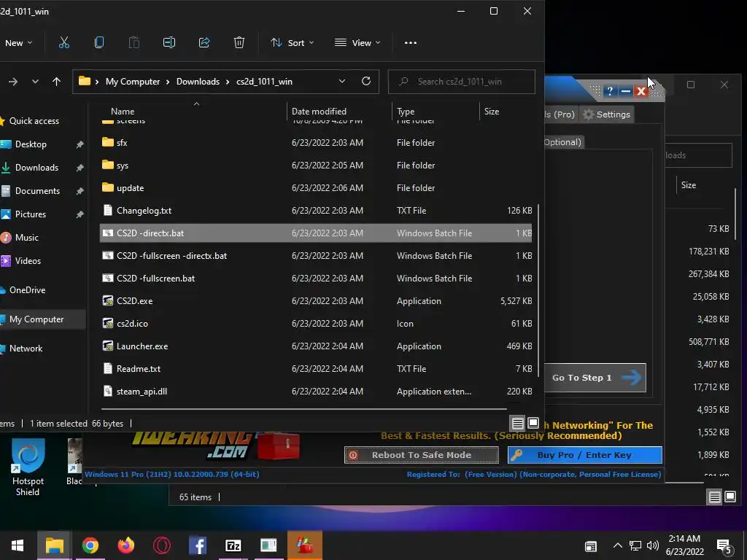The image size is (747, 560).
Task: Refresh the cs2d_1011_win folder view
Action: (366, 81)
